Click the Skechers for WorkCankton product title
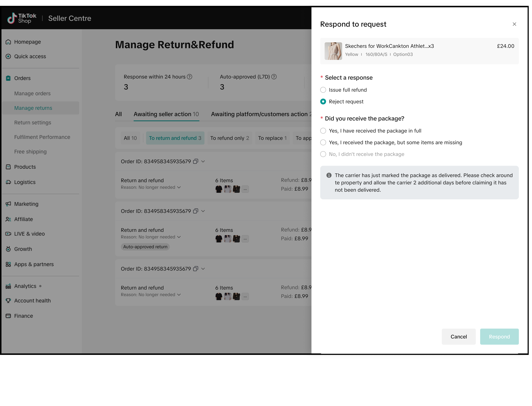 389,46
